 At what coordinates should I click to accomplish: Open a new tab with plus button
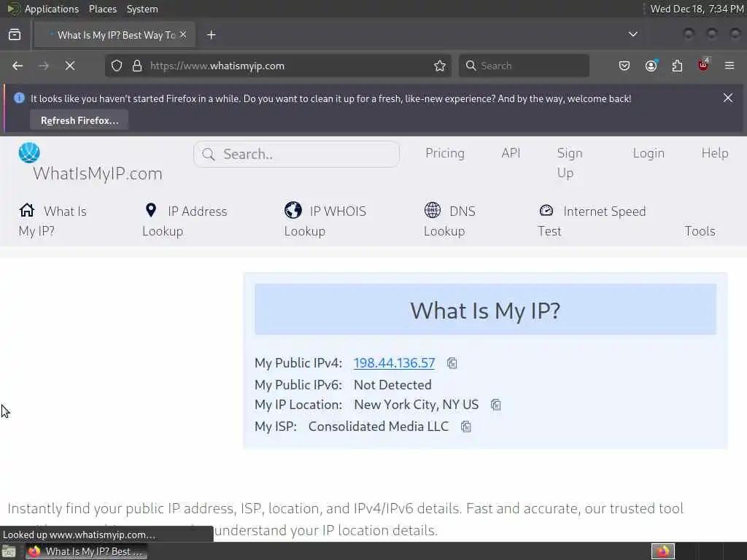coord(211,35)
